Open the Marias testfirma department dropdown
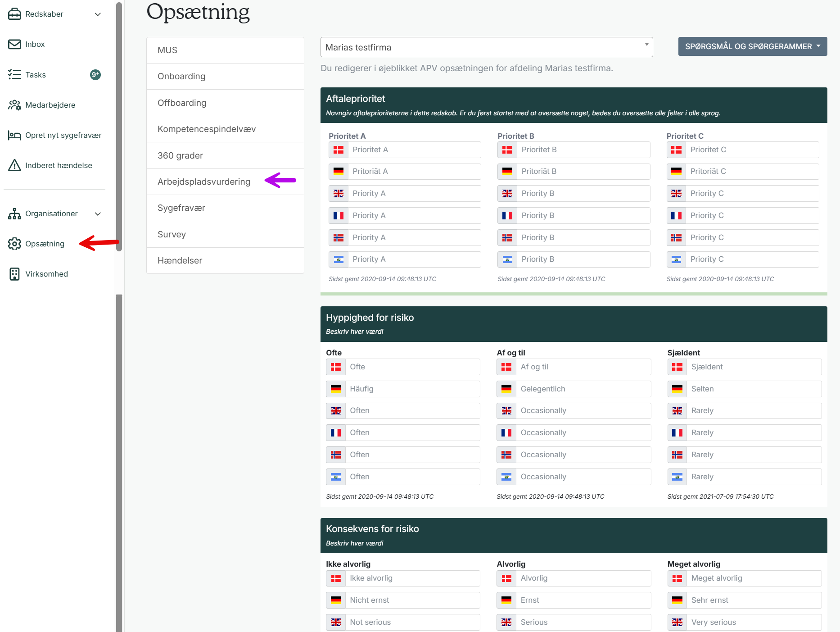The width and height of the screenshot is (840, 632). (487, 47)
